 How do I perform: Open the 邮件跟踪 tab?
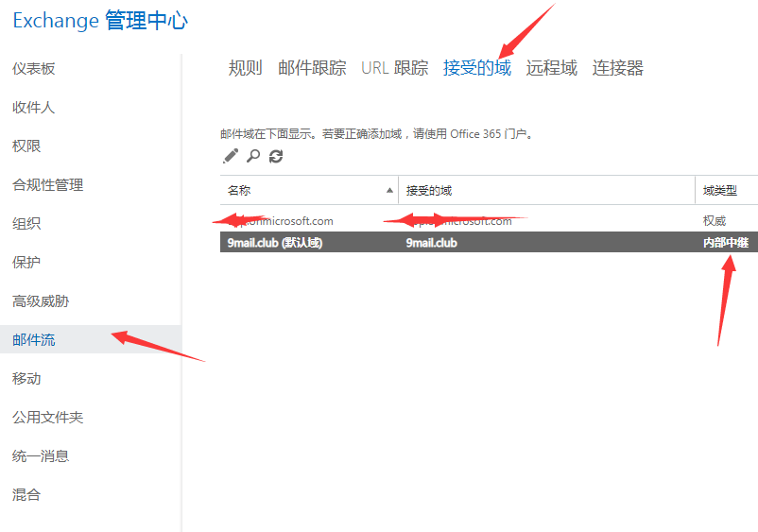[312, 68]
